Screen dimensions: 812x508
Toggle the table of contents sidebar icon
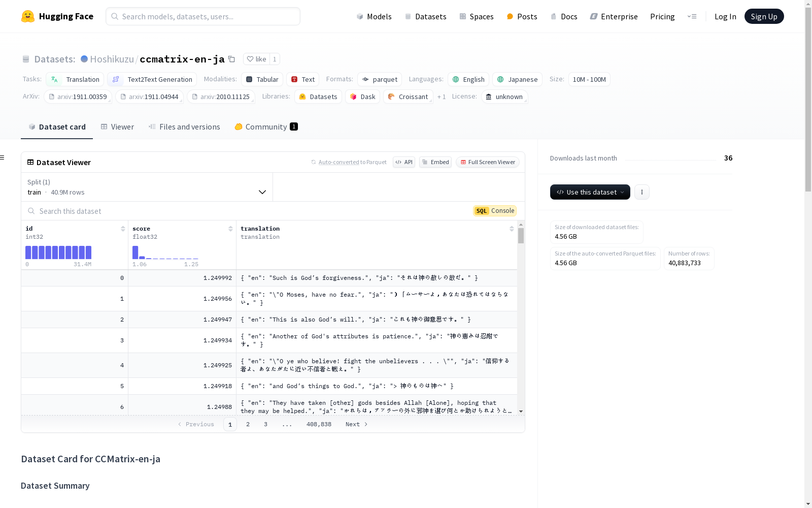pos(3,157)
